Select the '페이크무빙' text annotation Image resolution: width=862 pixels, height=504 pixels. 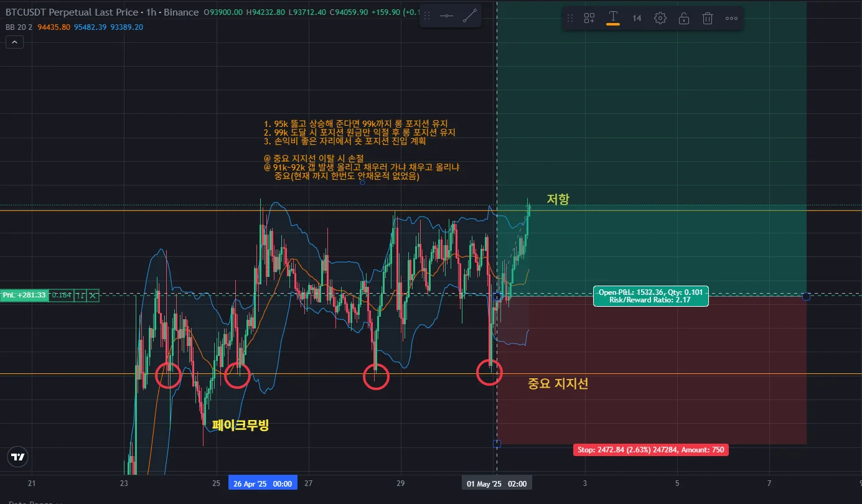tap(240, 426)
